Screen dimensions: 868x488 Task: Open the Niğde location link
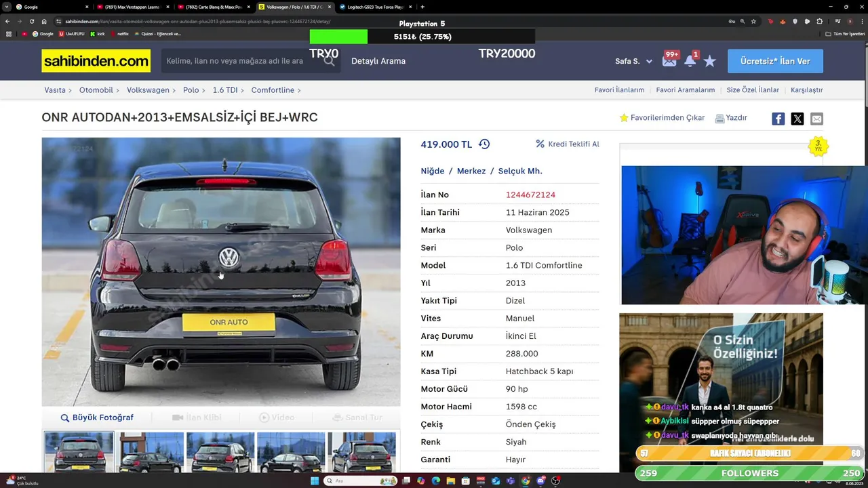point(433,171)
